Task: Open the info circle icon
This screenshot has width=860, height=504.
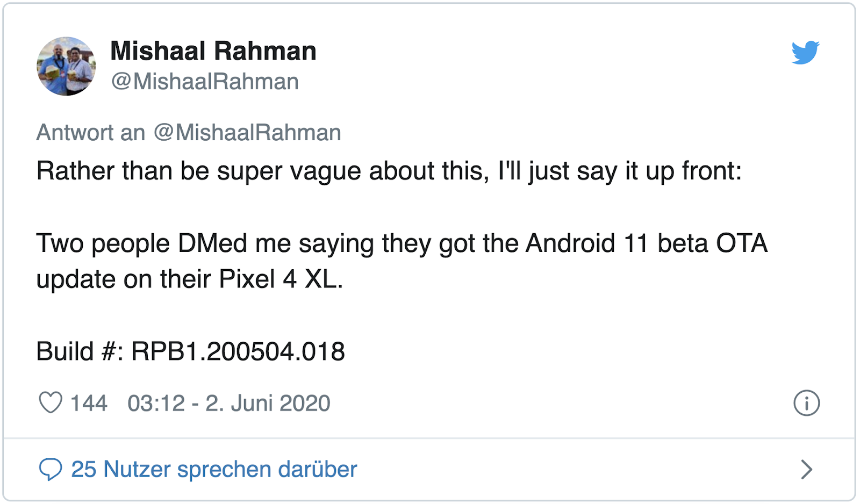Action: coord(806,403)
